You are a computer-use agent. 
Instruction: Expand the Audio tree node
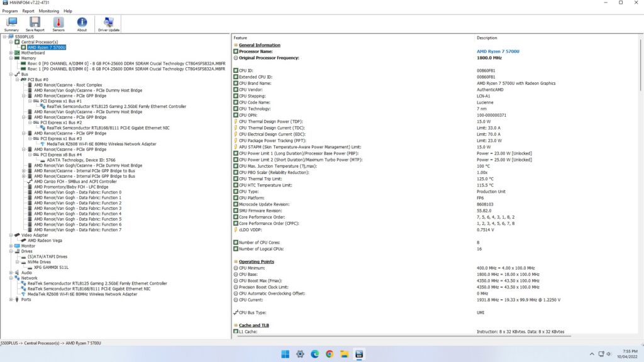click(11, 273)
